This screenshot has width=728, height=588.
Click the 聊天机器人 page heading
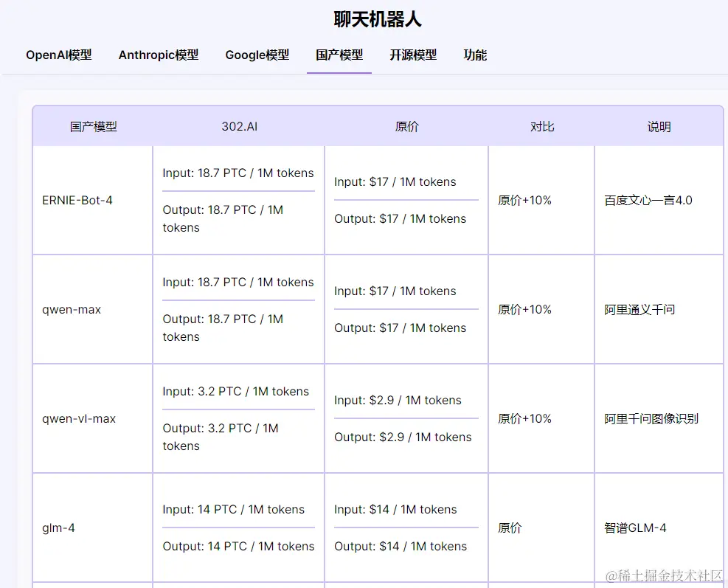[x=378, y=19]
